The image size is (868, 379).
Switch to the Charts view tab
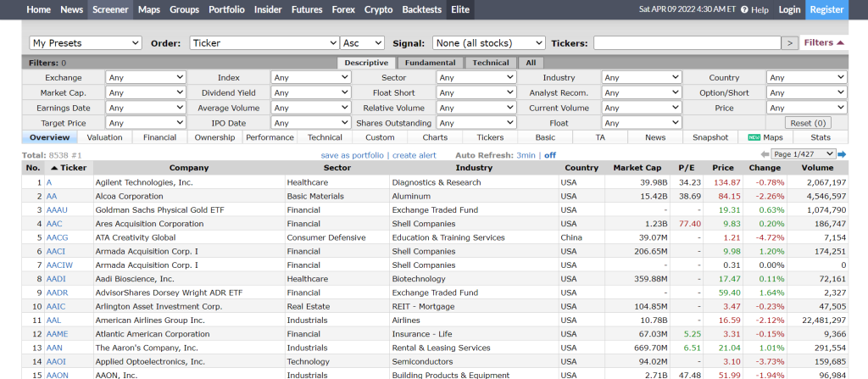(435, 137)
